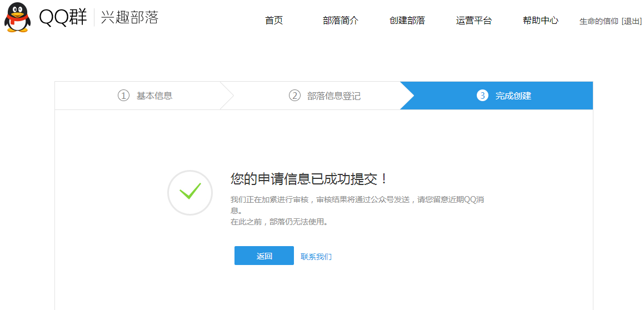Click the green checkmark success icon
The image size is (644, 310).
coord(189,193)
